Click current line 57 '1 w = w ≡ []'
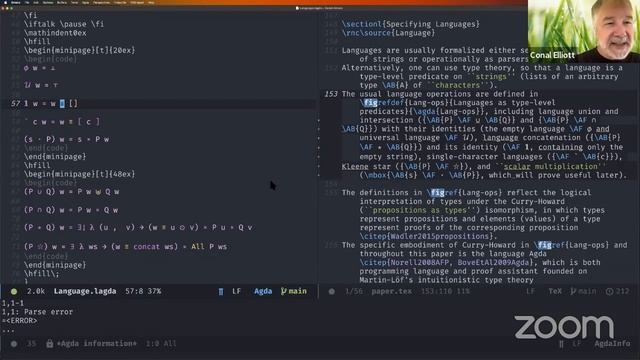The height and width of the screenshot is (360, 640). tap(50, 104)
